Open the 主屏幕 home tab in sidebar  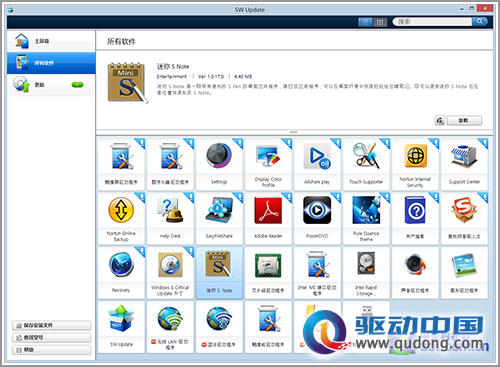[51, 41]
